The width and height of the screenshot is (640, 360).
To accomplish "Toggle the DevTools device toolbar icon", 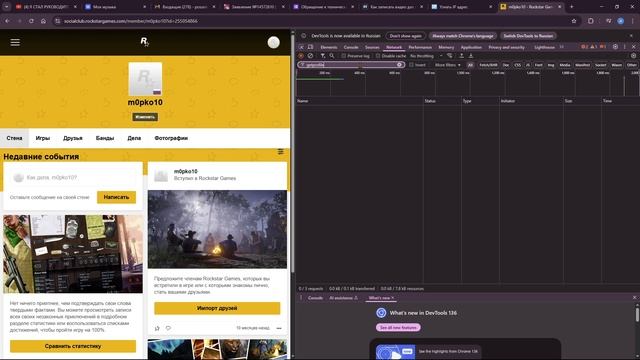I will [x=311, y=47].
